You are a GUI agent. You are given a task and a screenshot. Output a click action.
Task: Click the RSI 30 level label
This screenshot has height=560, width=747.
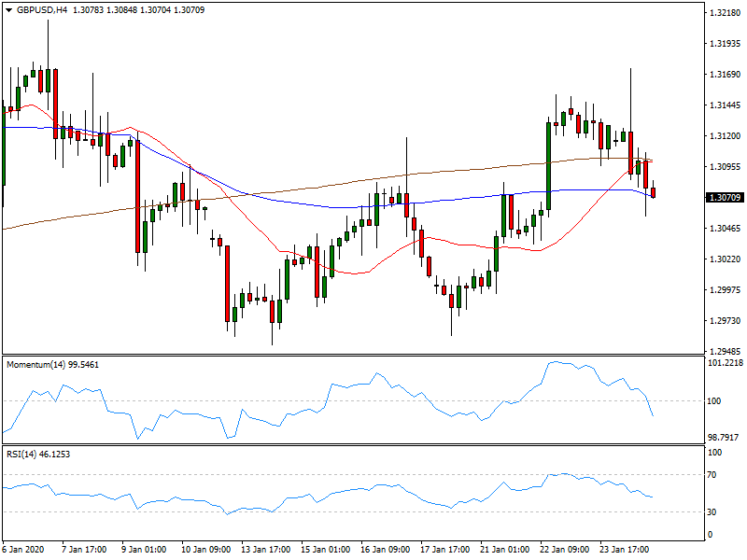point(712,511)
